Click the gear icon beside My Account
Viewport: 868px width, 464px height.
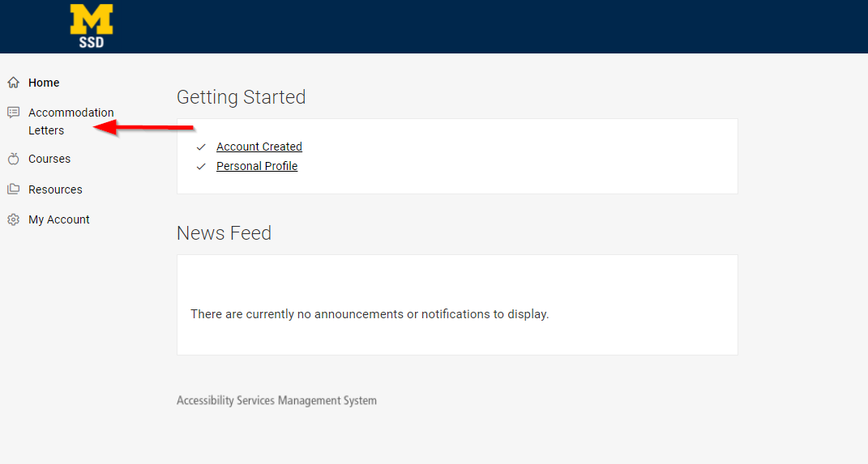pyautogui.click(x=13, y=219)
